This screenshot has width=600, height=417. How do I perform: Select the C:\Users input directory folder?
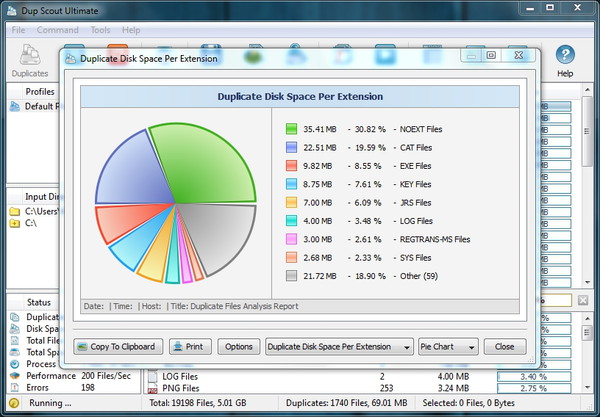(38, 212)
